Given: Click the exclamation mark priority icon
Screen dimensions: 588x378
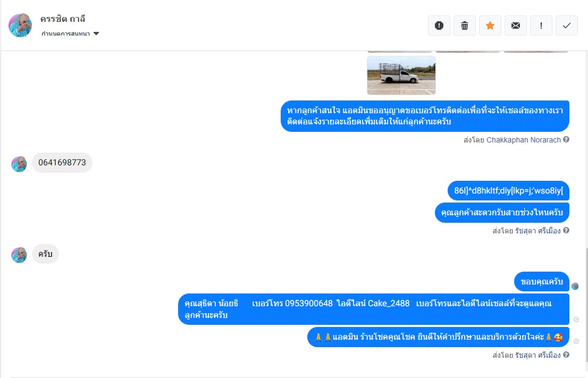Looking at the screenshot, I should (x=541, y=26).
